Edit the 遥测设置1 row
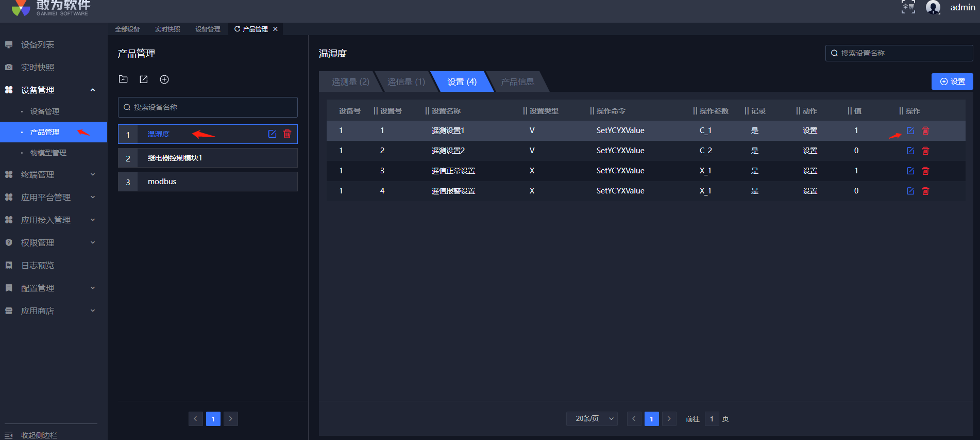This screenshot has height=440, width=980. [x=910, y=131]
